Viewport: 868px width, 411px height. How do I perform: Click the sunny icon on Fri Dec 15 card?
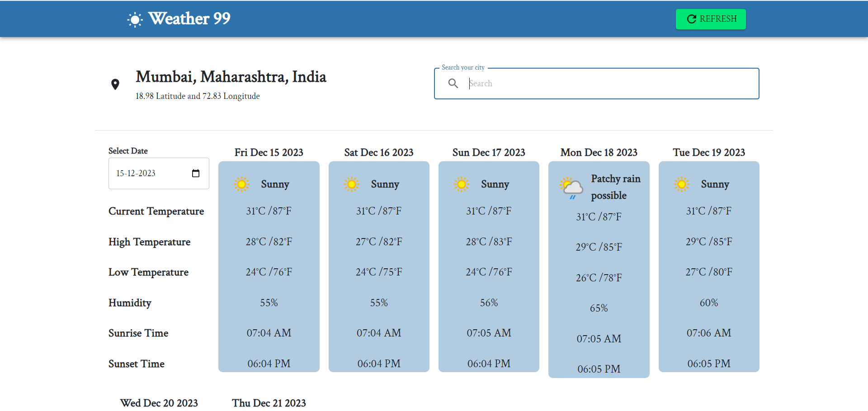pos(242,184)
